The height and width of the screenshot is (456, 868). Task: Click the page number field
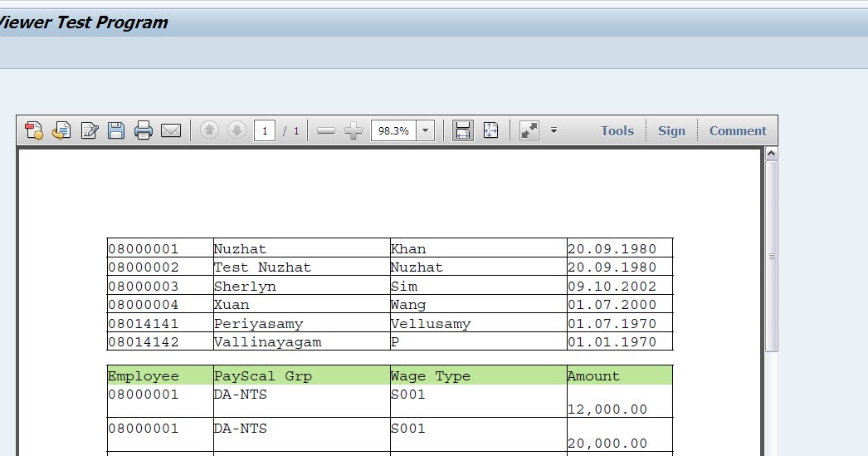(265, 130)
